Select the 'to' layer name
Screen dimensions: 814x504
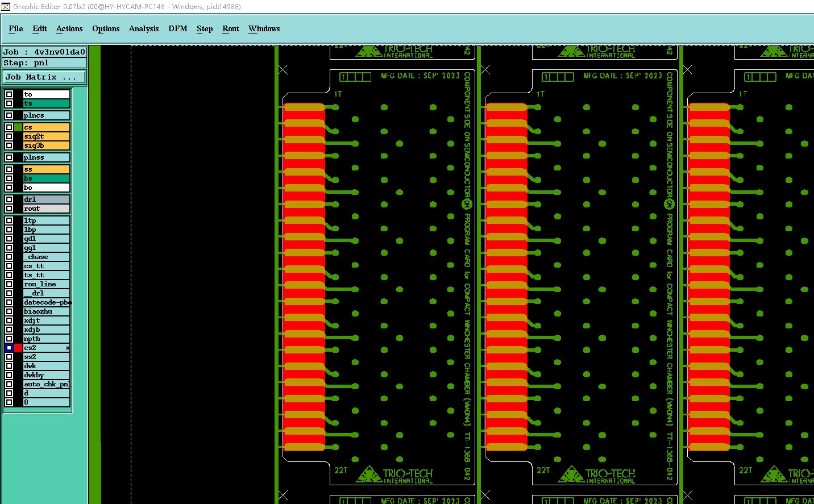point(47,94)
